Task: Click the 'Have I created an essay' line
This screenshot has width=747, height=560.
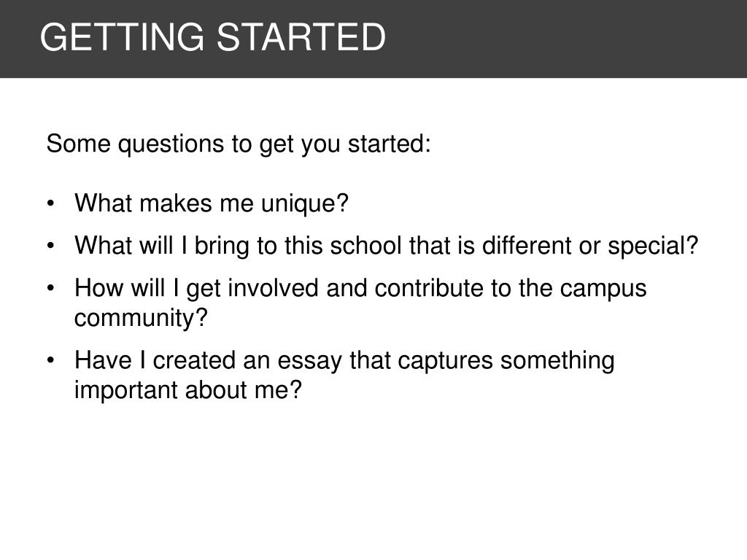Action: click(x=344, y=360)
